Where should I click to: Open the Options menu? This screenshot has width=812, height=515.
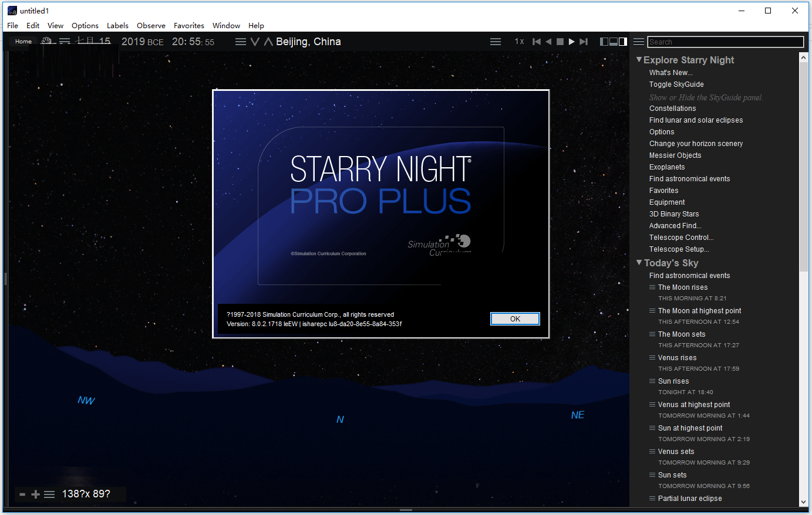pos(85,25)
